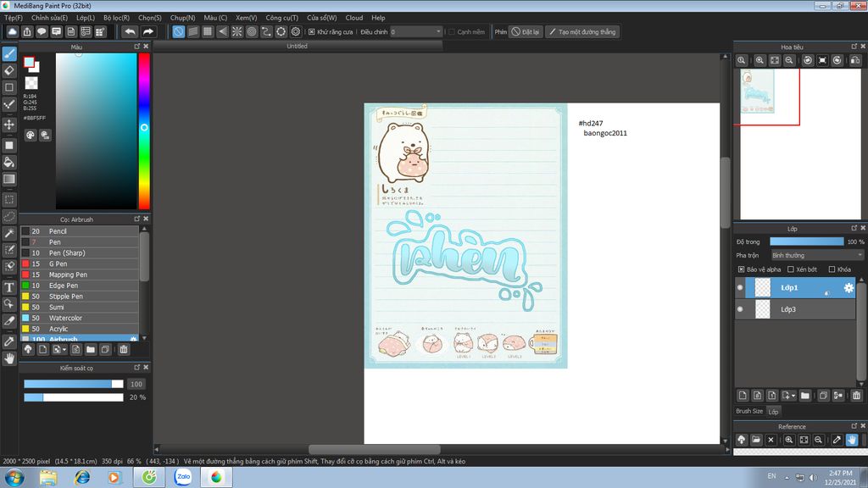Image resolution: width=868 pixels, height=488 pixels.
Task: Open the Điều chỉnh dropdown
Action: (416, 32)
